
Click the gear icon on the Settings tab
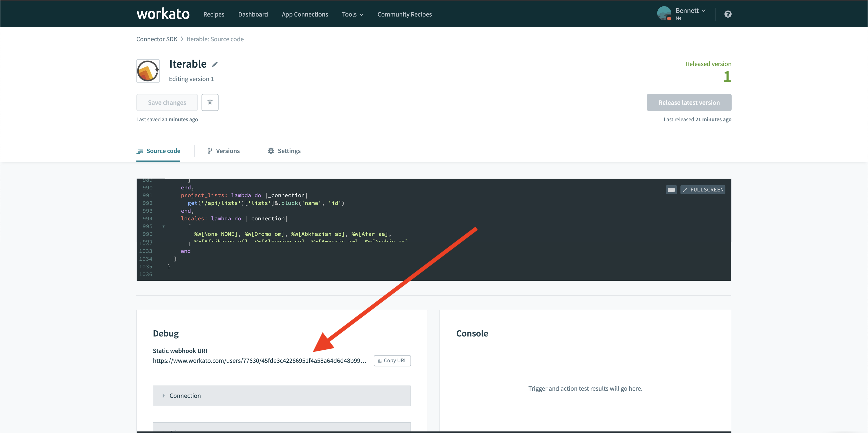coord(271,150)
